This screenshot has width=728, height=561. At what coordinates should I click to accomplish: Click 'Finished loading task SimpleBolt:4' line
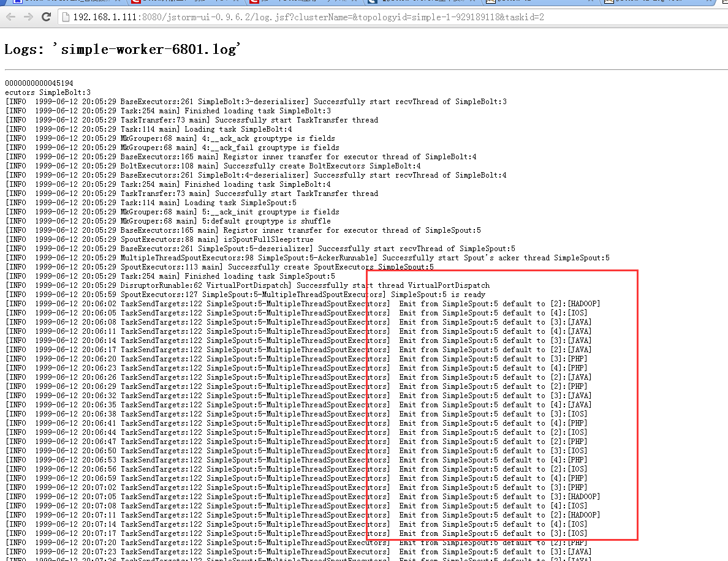pos(168,184)
